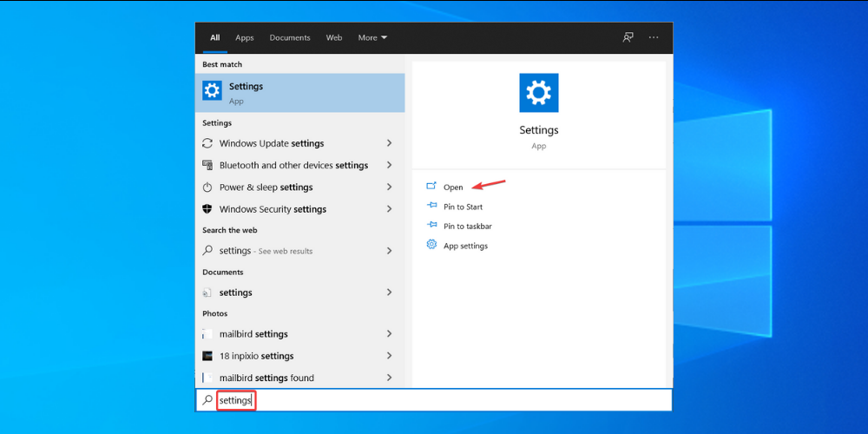Click the Pin to taskbar pin icon
The height and width of the screenshot is (434, 868).
[x=431, y=226]
